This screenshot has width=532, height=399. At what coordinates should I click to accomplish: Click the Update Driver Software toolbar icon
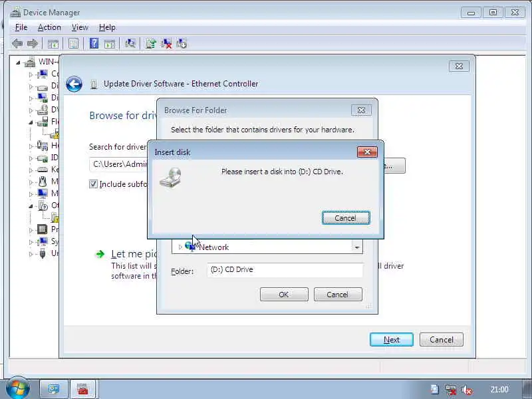(x=151, y=43)
